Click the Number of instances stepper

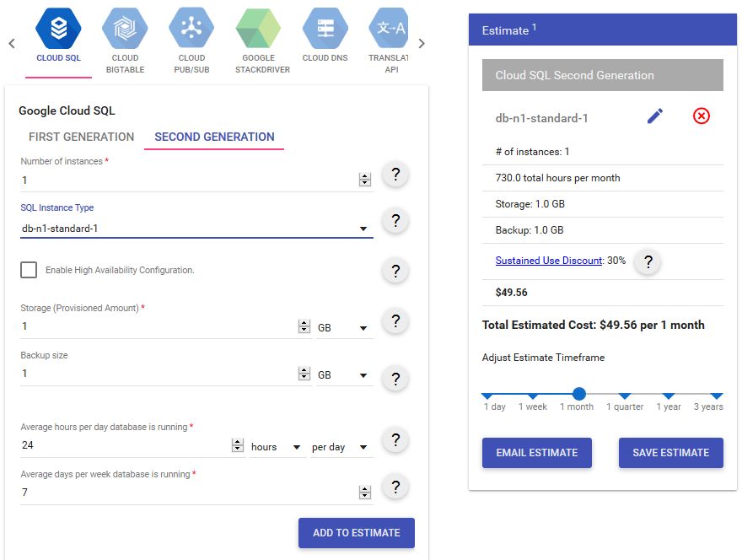[x=365, y=180]
